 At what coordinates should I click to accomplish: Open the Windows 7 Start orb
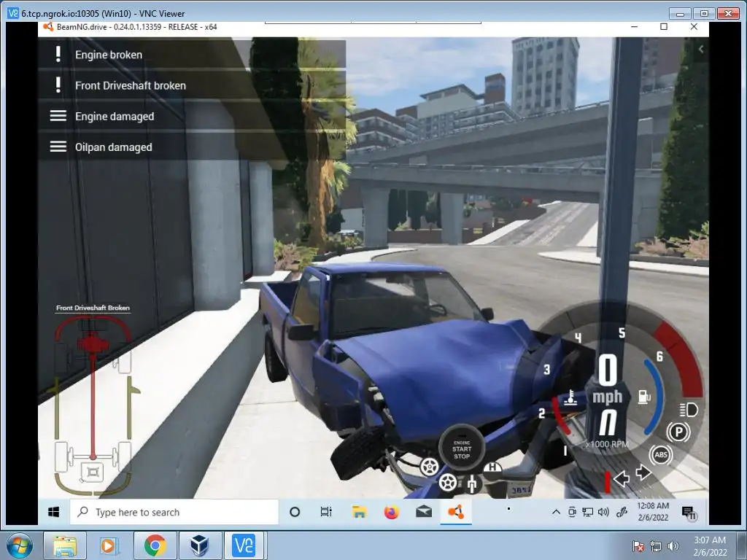[x=20, y=545]
